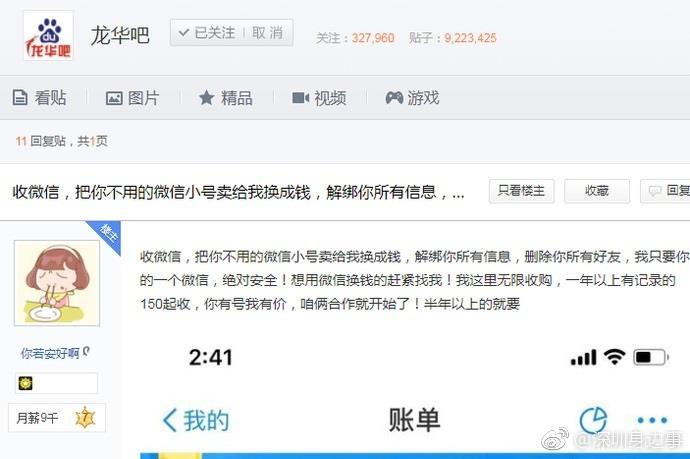Tap the pie chart icon in 账单 header
Screen dimensions: 690x459
click(x=593, y=420)
